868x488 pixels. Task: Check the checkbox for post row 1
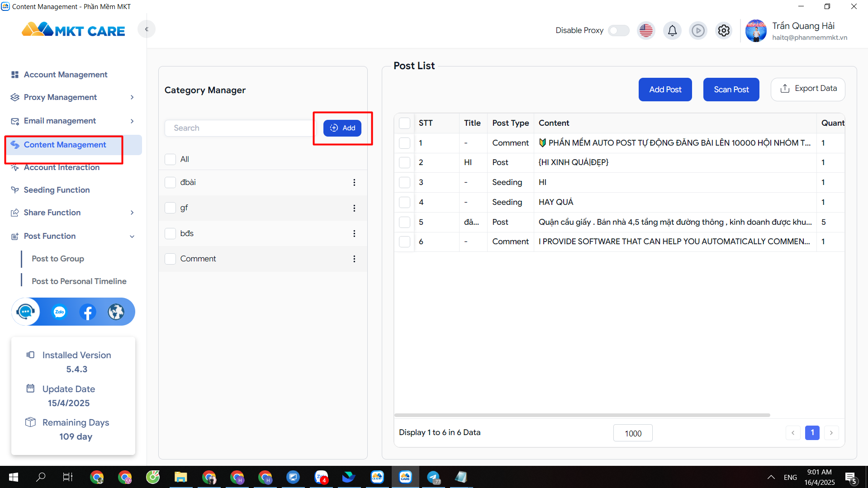(x=404, y=143)
